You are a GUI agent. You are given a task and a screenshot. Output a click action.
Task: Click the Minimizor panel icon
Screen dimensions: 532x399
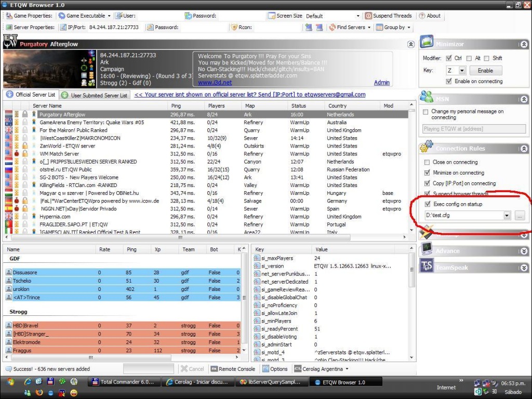click(427, 42)
